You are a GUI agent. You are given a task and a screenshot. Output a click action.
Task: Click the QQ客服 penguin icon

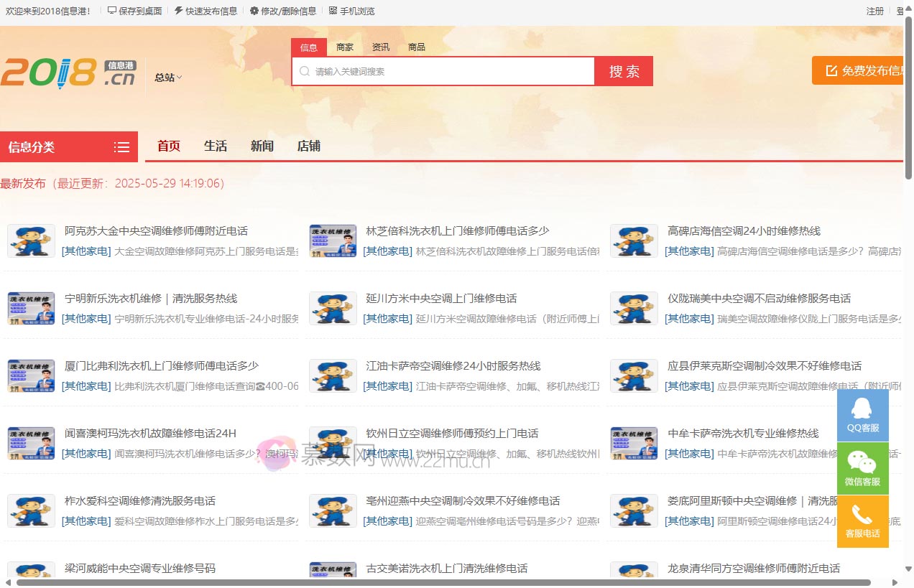click(862, 409)
